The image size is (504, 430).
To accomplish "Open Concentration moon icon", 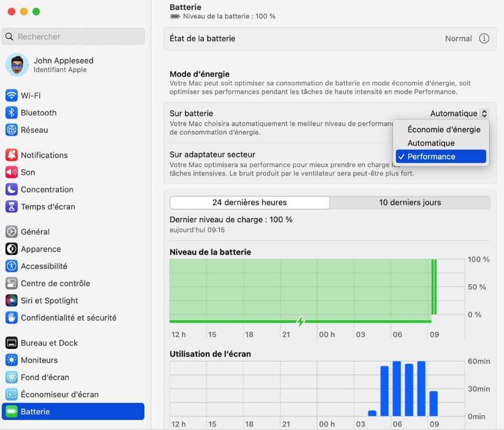I will tap(12, 189).
